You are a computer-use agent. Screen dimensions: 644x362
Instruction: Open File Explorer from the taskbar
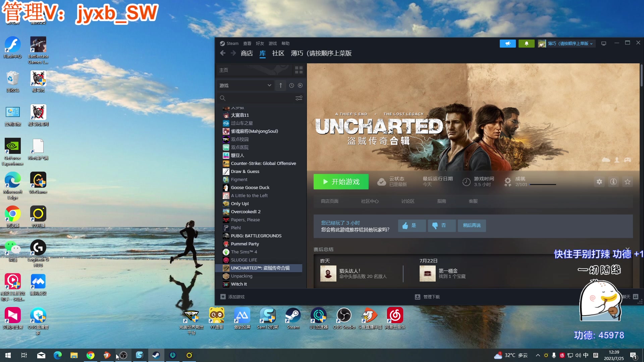(x=74, y=355)
